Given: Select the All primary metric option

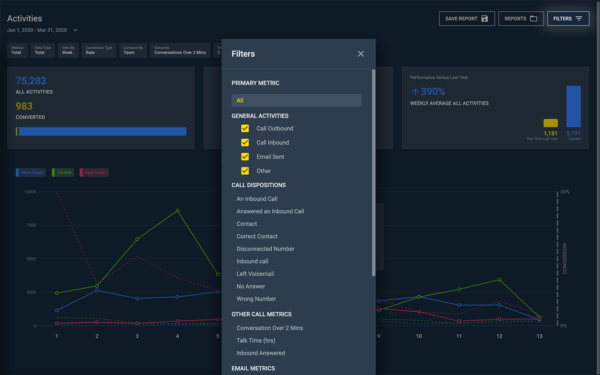Looking at the screenshot, I should click(x=297, y=100).
